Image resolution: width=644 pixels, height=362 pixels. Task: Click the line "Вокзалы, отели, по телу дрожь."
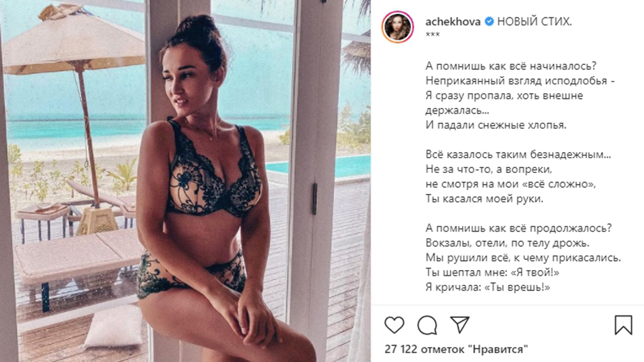pyautogui.click(x=508, y=243)
